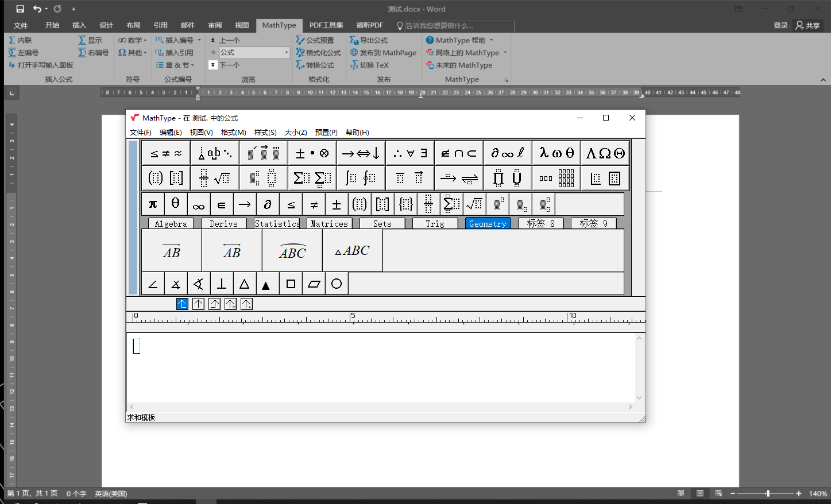Open the PDF工具集 ribbon tab

[x=326, y=25]
